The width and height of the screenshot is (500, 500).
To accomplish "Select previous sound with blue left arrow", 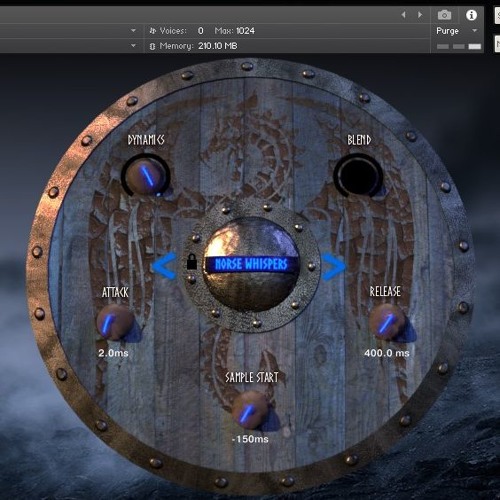I will 164,266.
